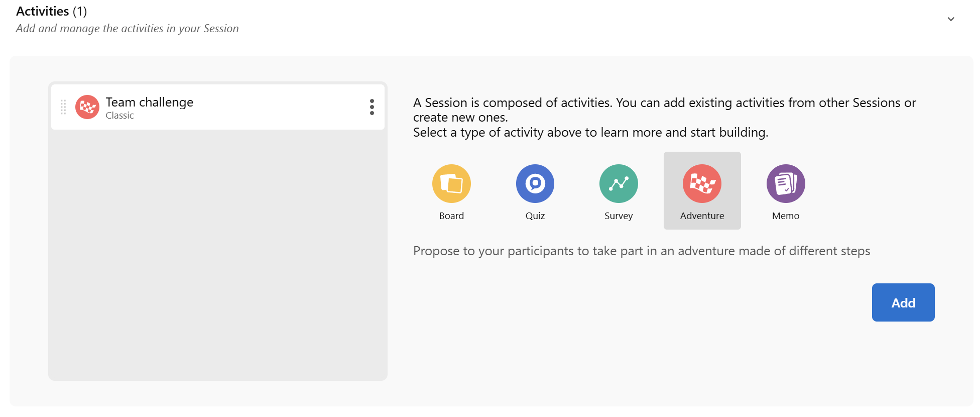This screenshot has width=980, height=417.
Task: Click the Survey label text
Action: click(619, 216)
